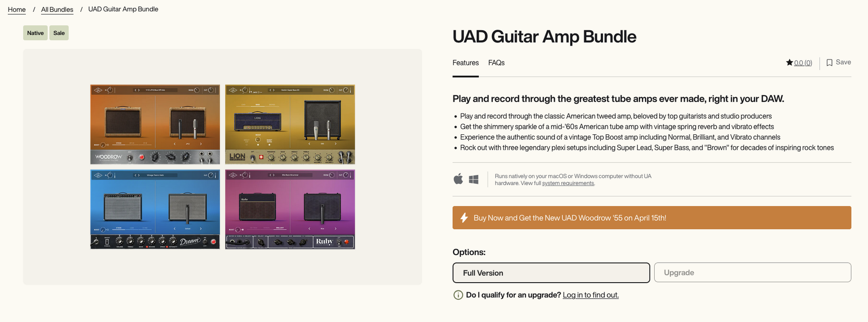Screen dimensions: 868x322
Task: Click the bookmark Save icon
Action: pos(830,63)
